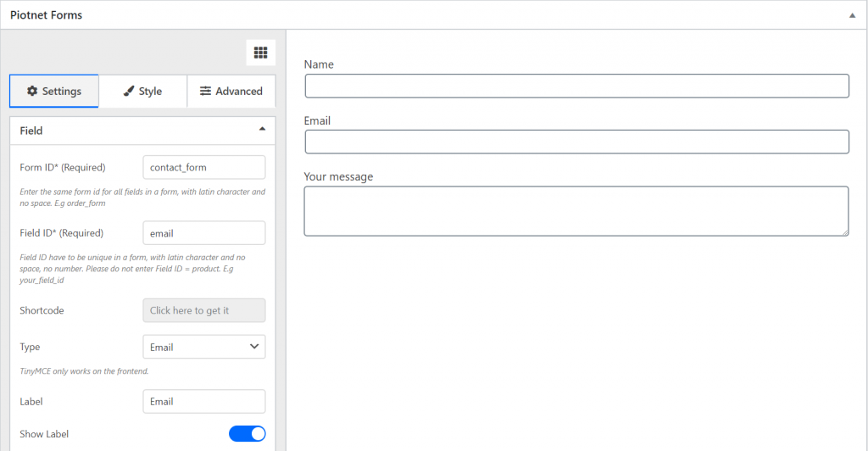Image resolution: width=868 pixels, height=451 pixels.
Task: Open the Type dropdown showing Email
Action: pos(204,347)
